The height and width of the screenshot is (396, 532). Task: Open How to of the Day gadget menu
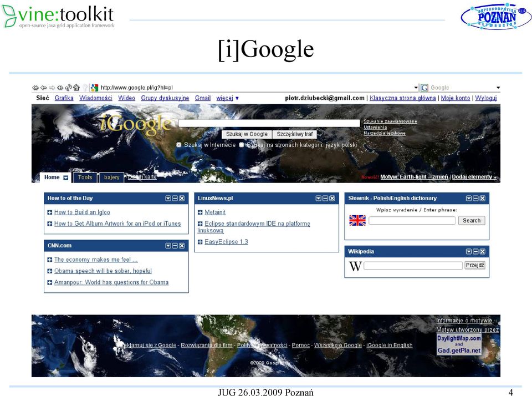pos(168,199)
